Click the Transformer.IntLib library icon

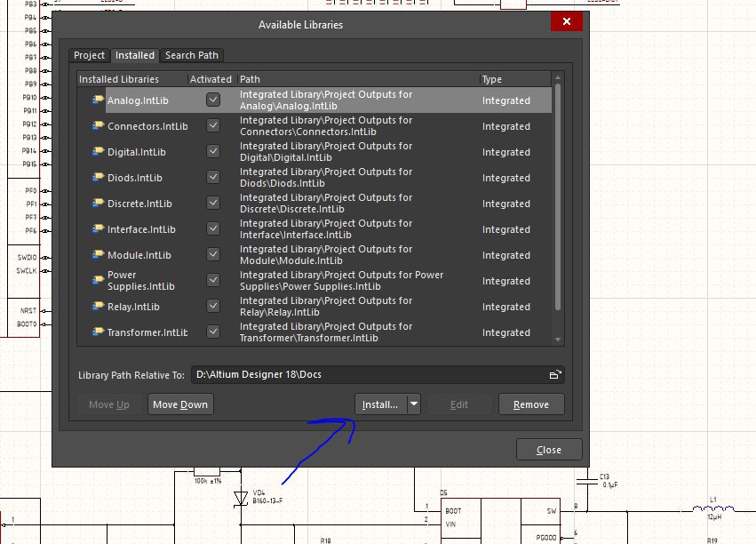[98, 332]
